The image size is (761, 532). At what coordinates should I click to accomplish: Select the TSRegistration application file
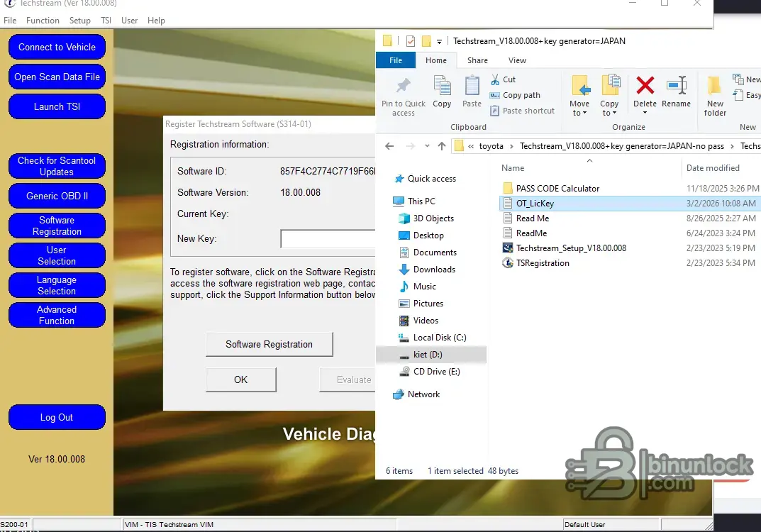point(543,263)
